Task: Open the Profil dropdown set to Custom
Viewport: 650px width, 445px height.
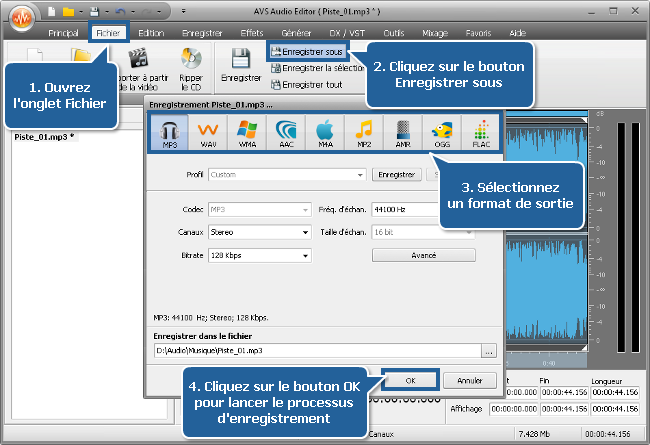Action: pos(287,175)
